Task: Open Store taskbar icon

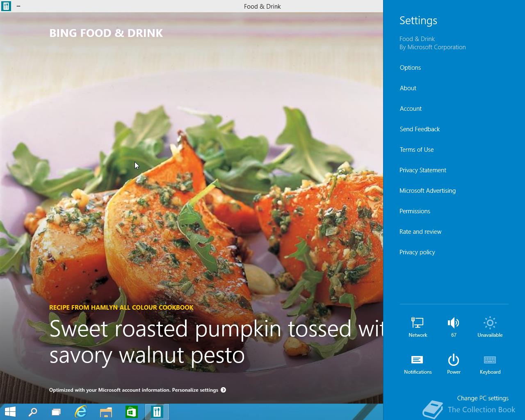Action: [132, 412]
